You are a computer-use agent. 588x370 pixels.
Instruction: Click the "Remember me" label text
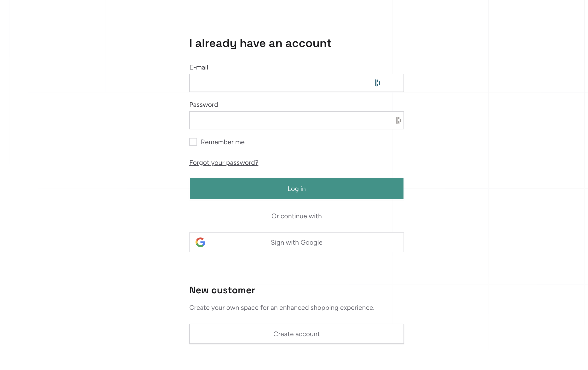pyautogui.click(x=222, y=142)
